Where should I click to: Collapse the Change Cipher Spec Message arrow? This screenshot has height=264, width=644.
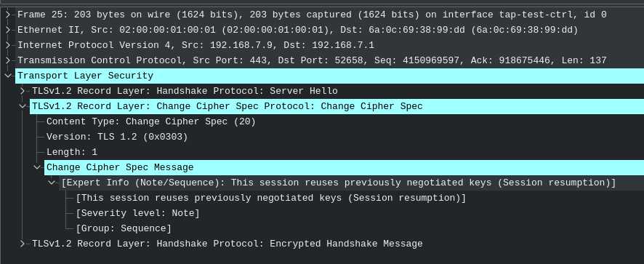pos(37,167)
